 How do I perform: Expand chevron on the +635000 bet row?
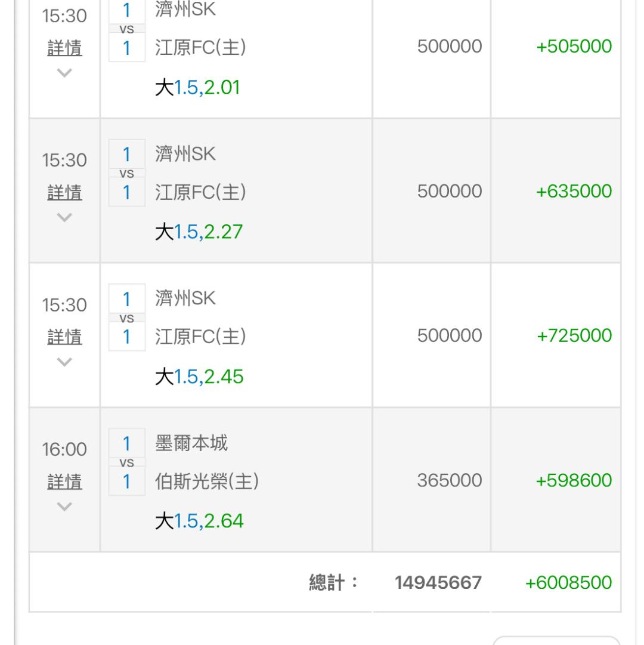pos(64,217)
